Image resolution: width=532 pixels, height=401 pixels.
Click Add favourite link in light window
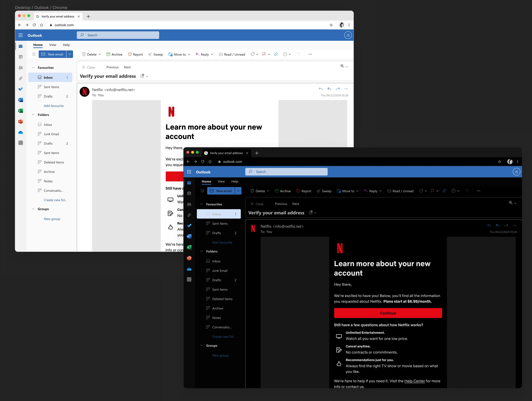pos(54,106)
